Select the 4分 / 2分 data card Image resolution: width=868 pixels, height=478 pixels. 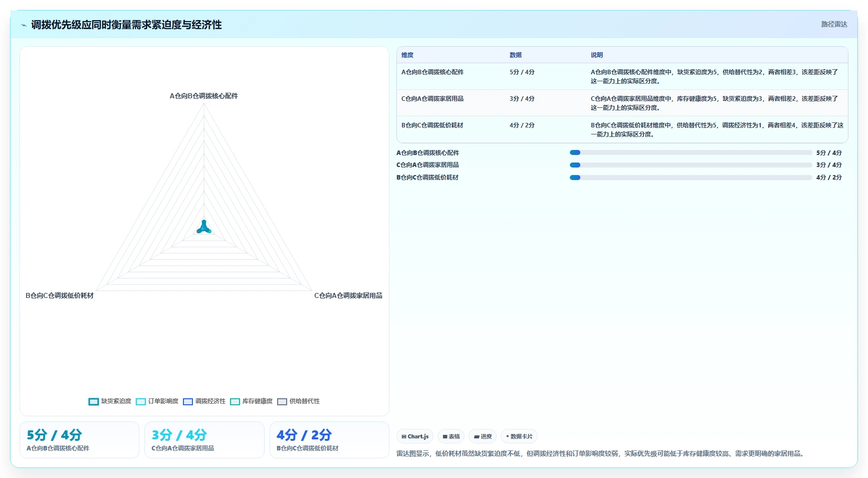(329, 440)
